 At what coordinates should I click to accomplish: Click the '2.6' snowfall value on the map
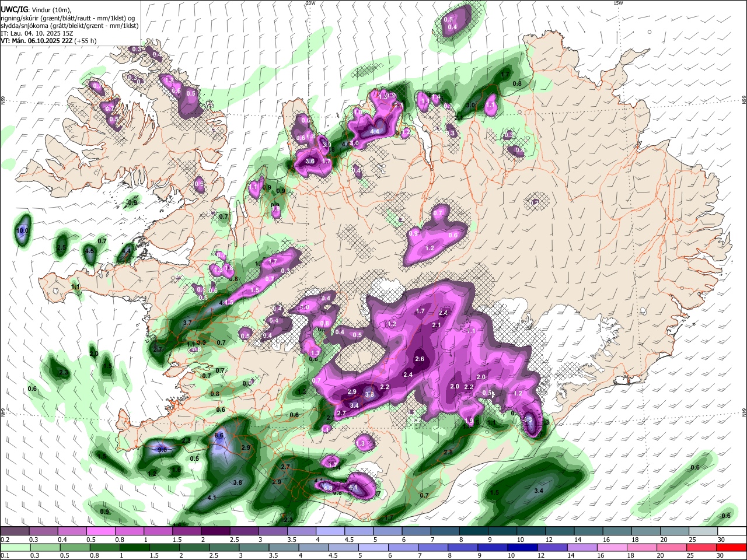(420, 359)
